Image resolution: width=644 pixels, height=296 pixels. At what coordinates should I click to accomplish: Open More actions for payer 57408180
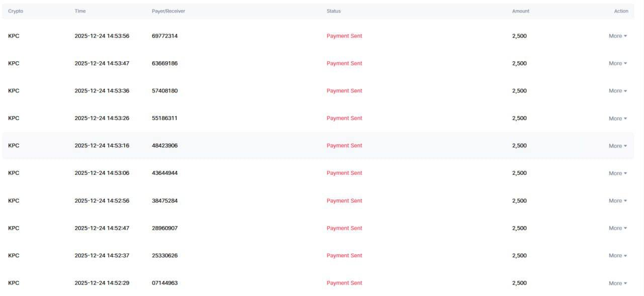pyautogui.click(x=617, y=91)
